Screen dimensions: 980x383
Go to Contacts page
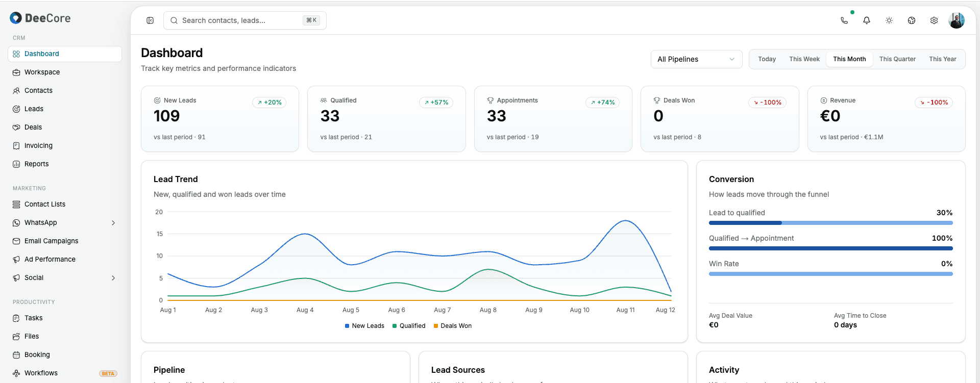point(65,91)
